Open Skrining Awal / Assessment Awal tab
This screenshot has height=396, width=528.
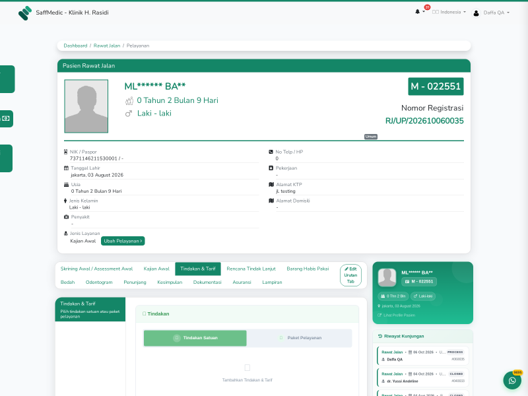97,269
